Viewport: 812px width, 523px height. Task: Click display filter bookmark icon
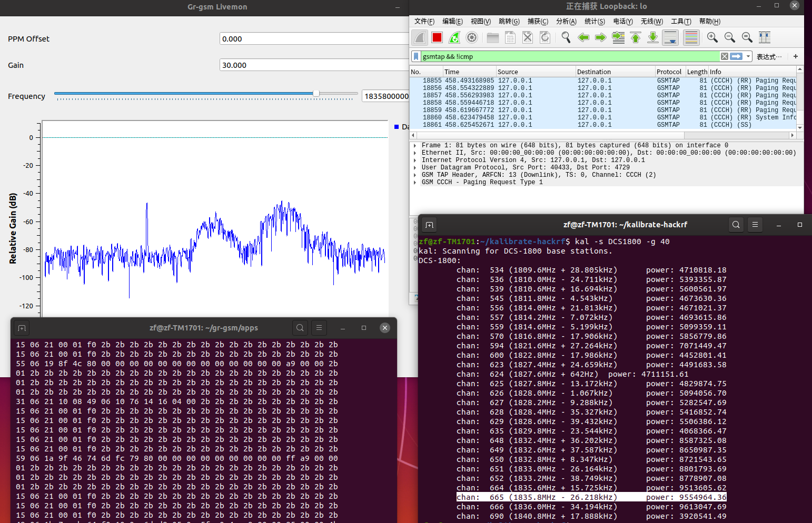click(x=416, y=56)
